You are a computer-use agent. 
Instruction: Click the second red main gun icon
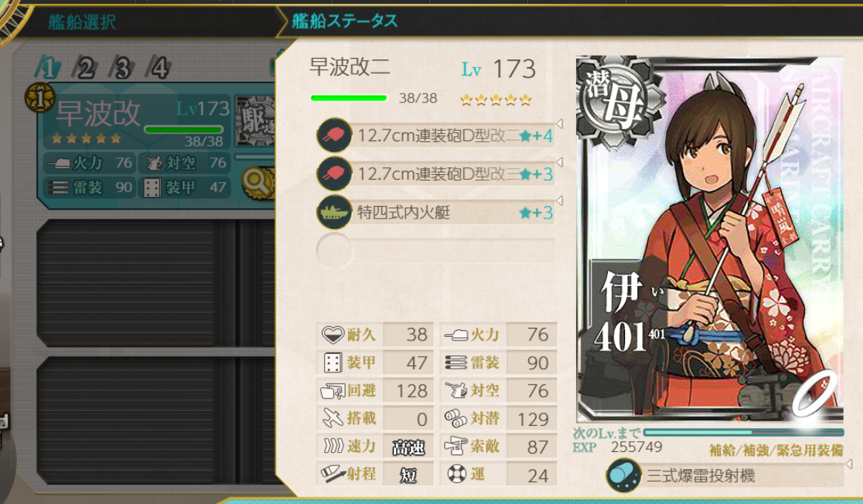(334, 173)
